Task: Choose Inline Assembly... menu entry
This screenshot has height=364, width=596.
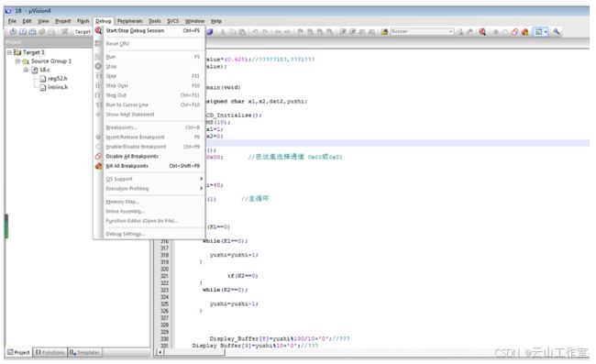Action: pos(149,211)
